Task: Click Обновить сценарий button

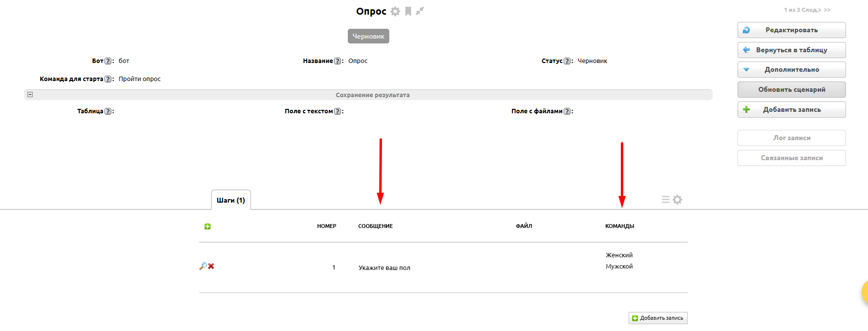Action: (x=791, y=90)
